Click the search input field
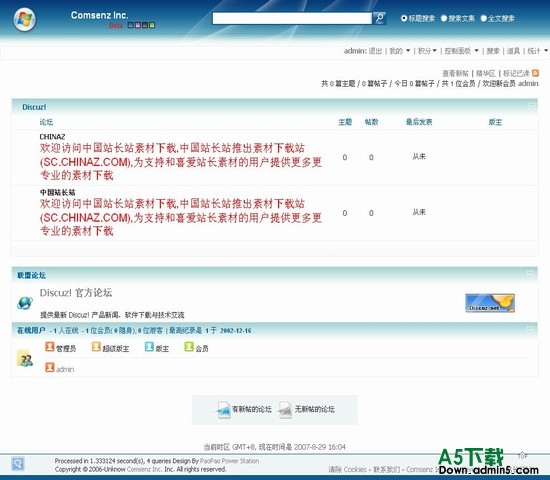 (292, 18)
